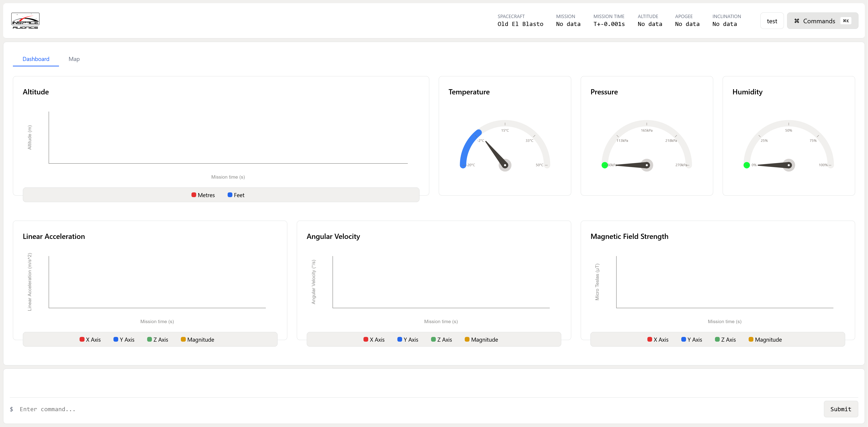Toggle Magnitude in Angular Velocity legend

(481, 340)
